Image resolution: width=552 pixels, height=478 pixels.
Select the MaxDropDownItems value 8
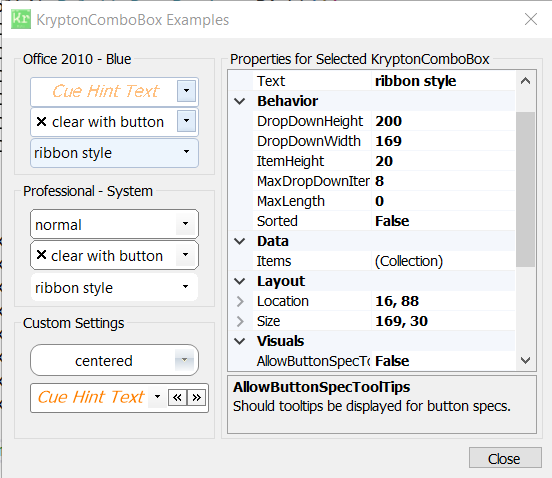click(x=444, y=182)
